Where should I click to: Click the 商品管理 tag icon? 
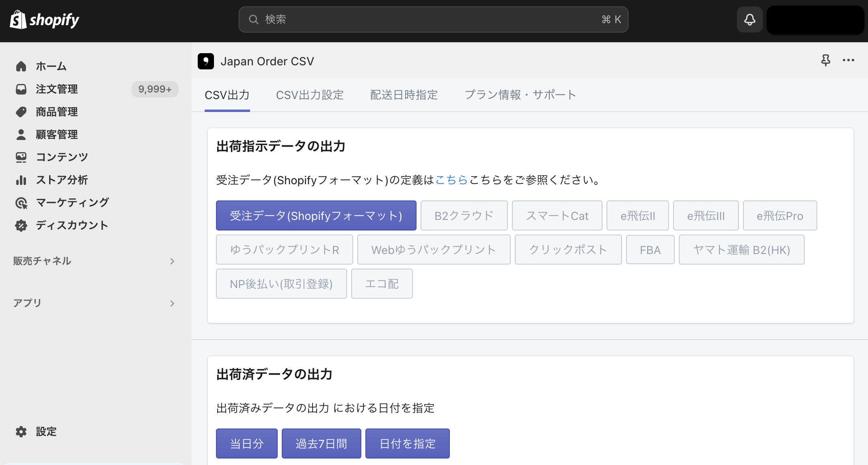(21, 112)
